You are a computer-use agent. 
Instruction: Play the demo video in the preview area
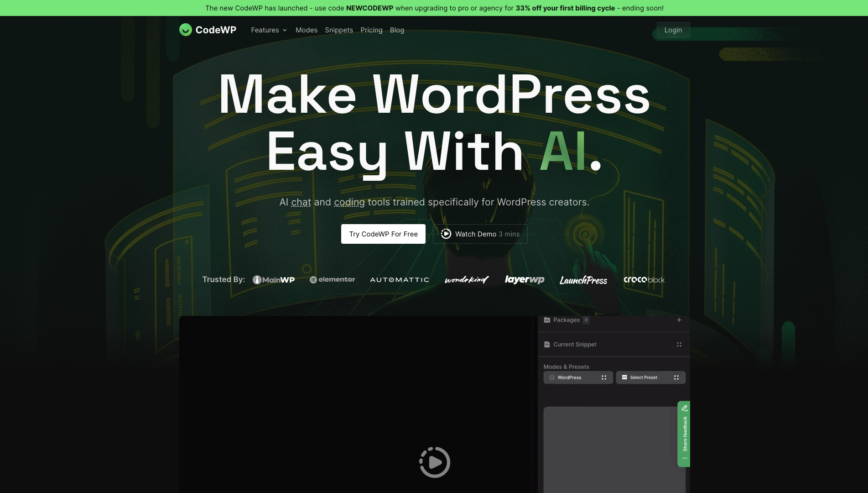coord(434,462)
